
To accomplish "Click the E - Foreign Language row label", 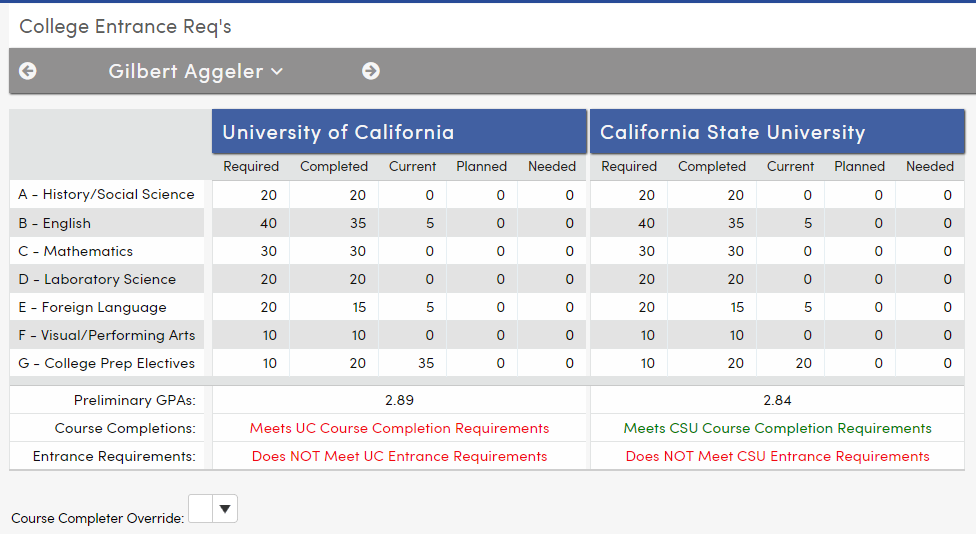I will (x=92, y=307).
